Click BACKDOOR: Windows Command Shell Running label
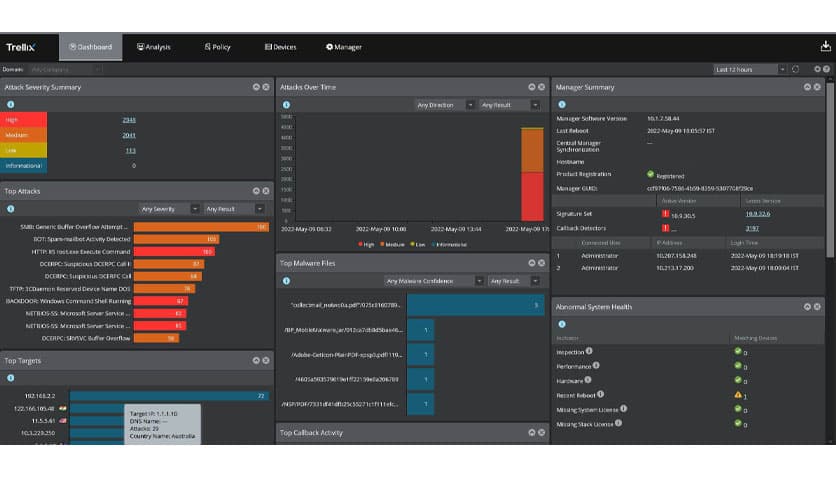 click(x=68, y=301)
